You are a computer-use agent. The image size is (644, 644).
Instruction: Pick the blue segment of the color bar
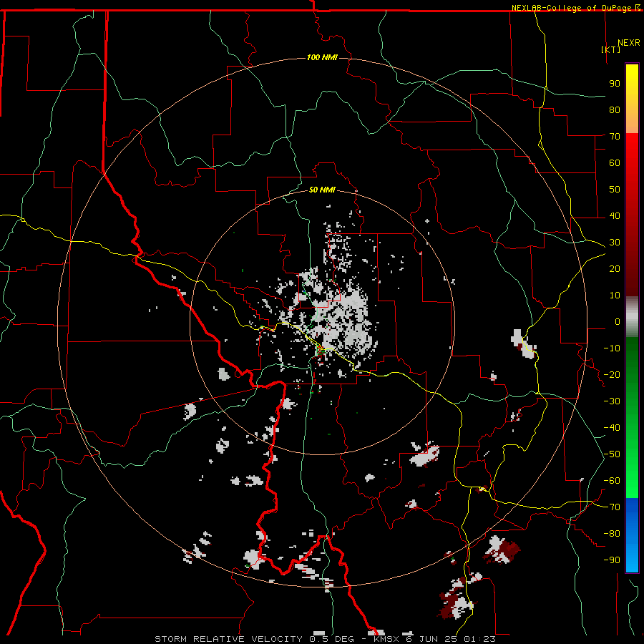point(632,535)
